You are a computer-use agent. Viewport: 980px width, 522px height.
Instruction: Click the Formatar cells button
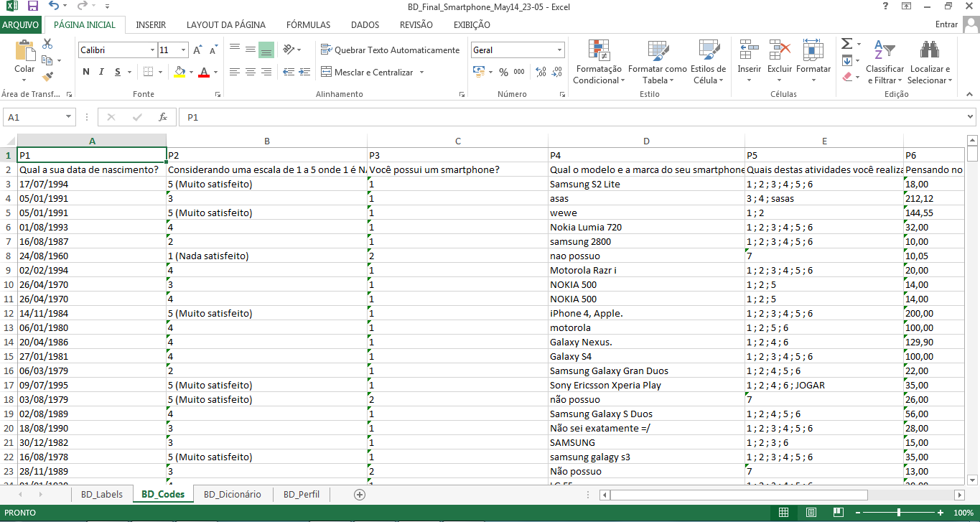click(x=813, y=62)
